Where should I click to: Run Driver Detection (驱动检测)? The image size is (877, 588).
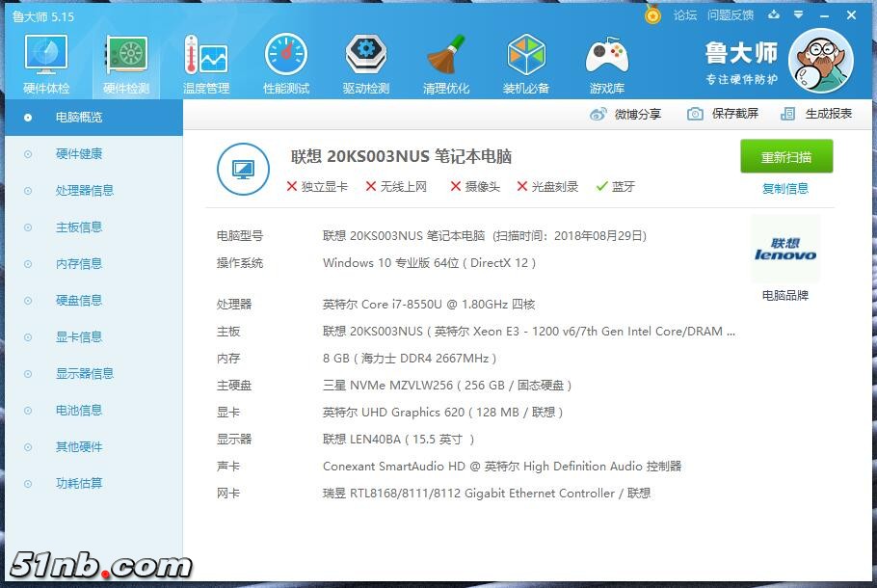point(365,61)
